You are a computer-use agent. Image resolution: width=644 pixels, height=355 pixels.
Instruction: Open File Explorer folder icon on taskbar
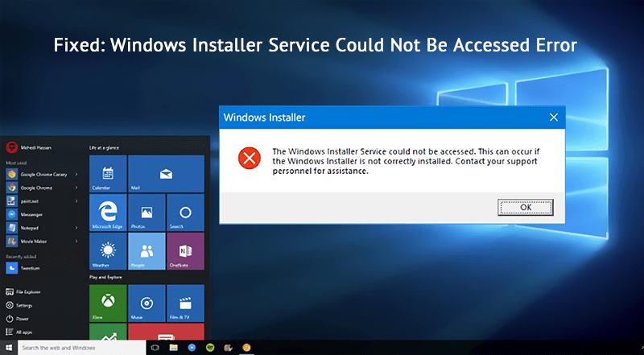pyautogui.click(x=173, y=348)
